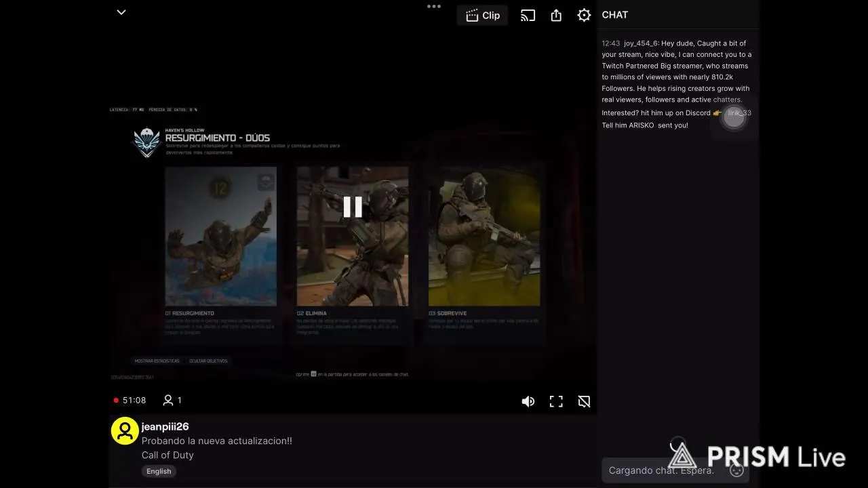Create a Clip of the stream
868x488 pixels.
pyautogui.click(x=483, y=15)
